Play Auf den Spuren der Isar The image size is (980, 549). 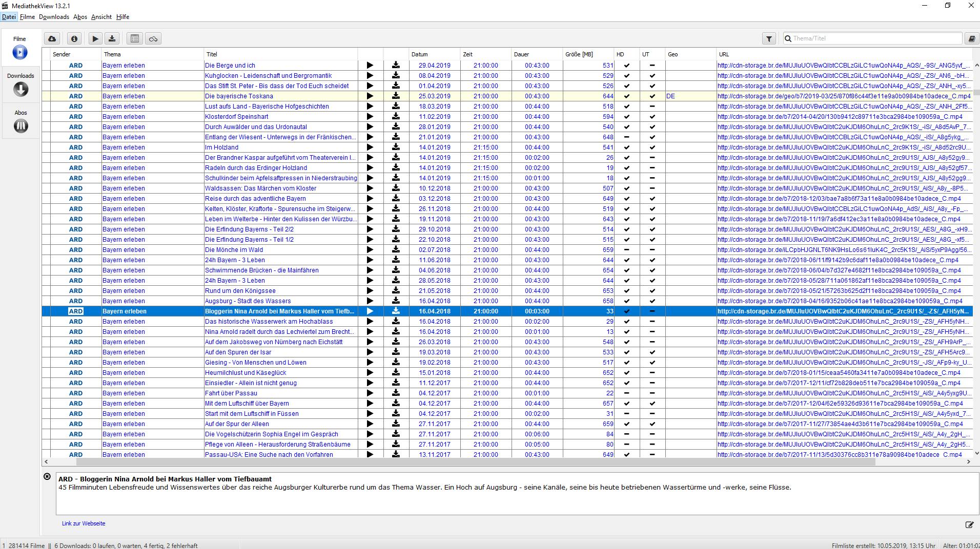coord(370,352)
